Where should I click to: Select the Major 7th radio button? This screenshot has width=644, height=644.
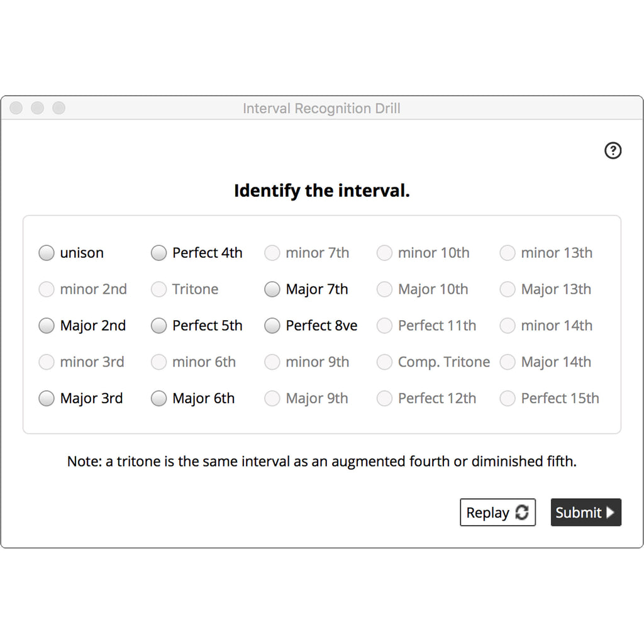pos(272,289)
